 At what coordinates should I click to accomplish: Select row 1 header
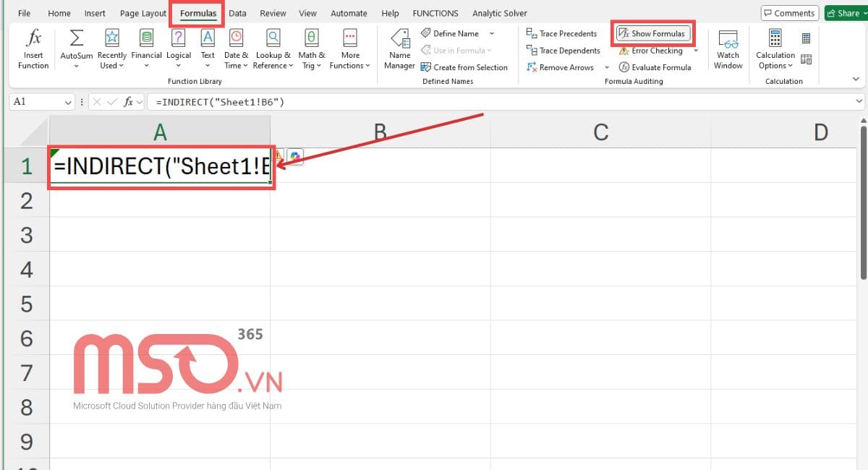(x=27, y=166)
